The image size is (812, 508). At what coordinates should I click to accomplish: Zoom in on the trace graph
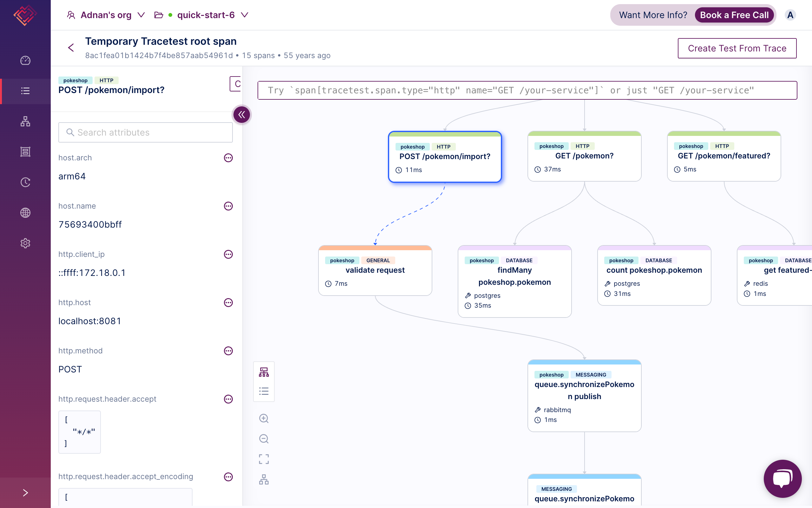pos(264,418)
